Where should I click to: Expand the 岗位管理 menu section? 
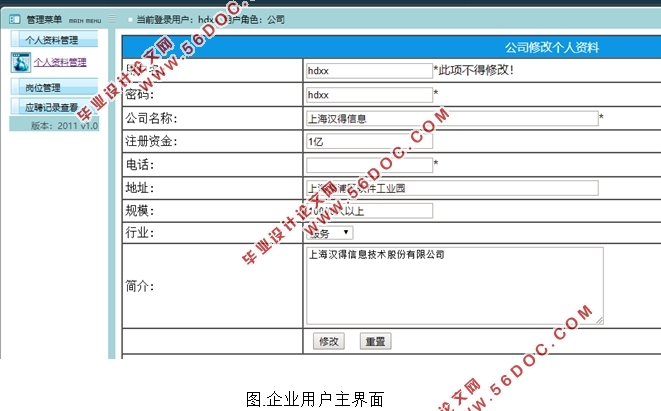point(54,87)
